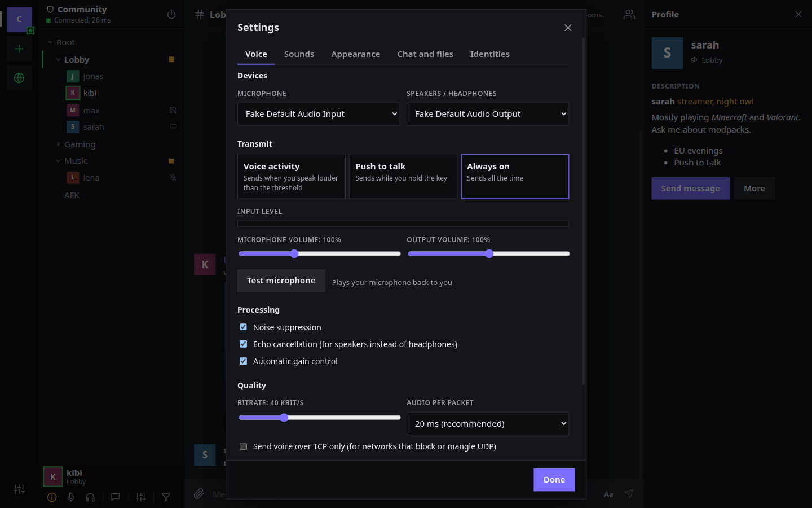This screenshot has width=812, height=508.
Task: Adjust the Microphone volume slider
Action: [319, 254]
